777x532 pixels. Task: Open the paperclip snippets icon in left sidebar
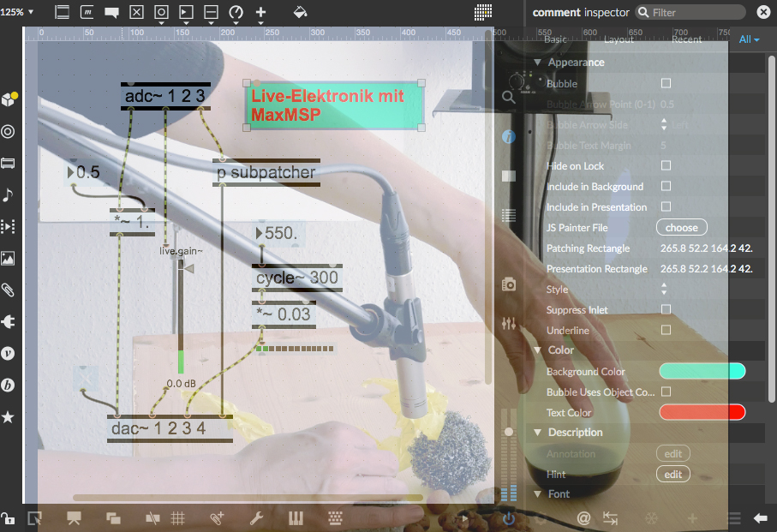(x=9, y=290)
